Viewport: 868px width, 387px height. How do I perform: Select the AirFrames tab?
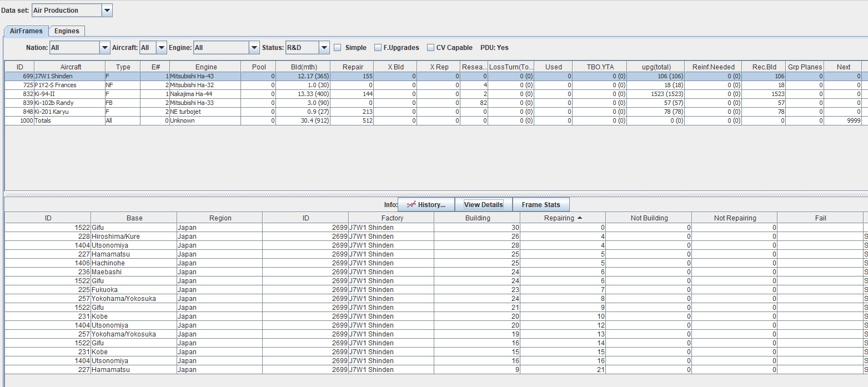26,31
